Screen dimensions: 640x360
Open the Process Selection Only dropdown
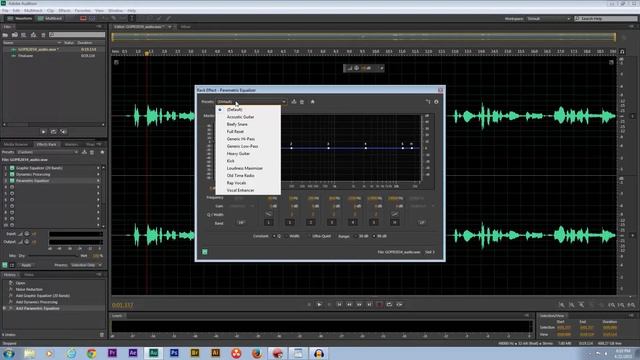pos(86,265)
